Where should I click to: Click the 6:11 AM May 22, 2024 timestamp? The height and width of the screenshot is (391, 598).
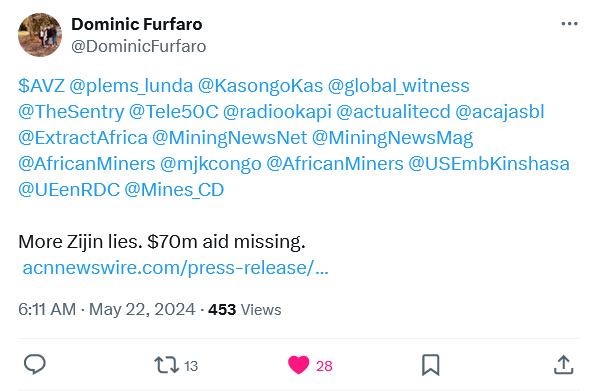click(106, 309)
